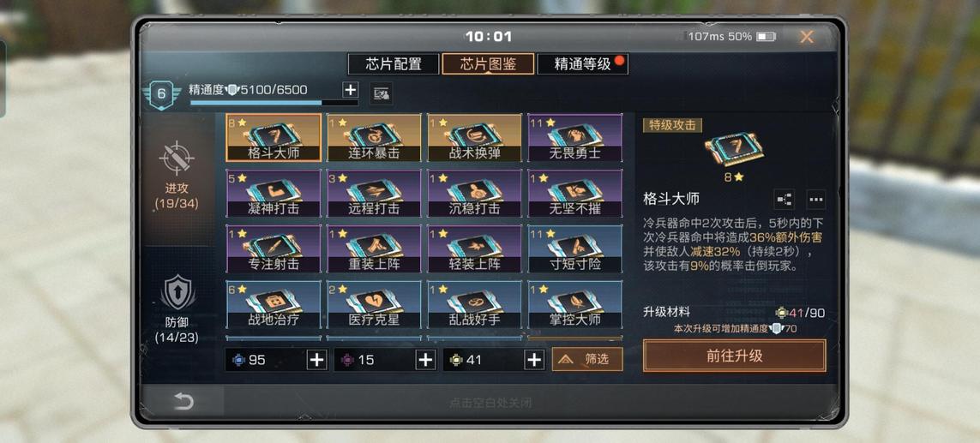Add blue chip material (95)

(317, 360)
